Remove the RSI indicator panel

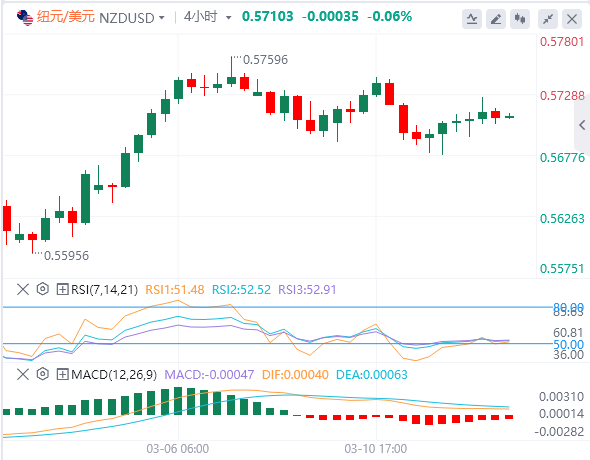coord(23,289)
